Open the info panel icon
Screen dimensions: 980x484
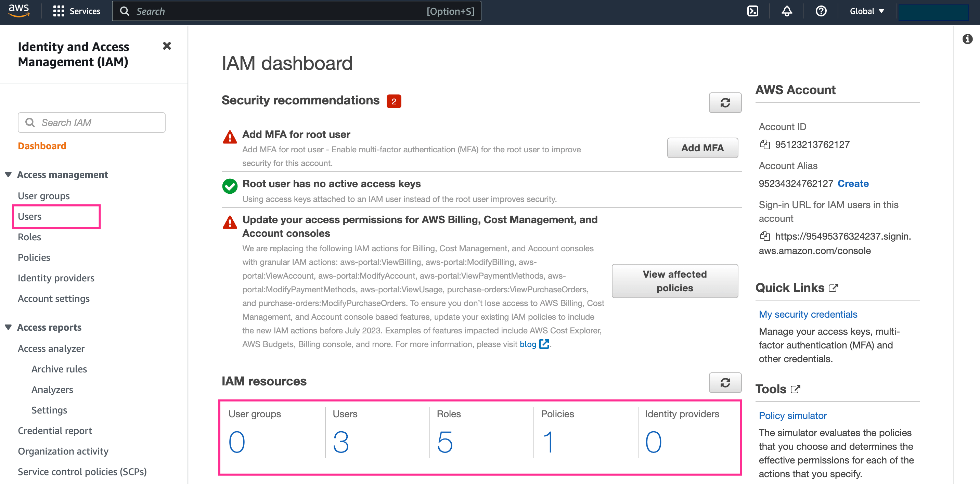(x=967, y=39)
